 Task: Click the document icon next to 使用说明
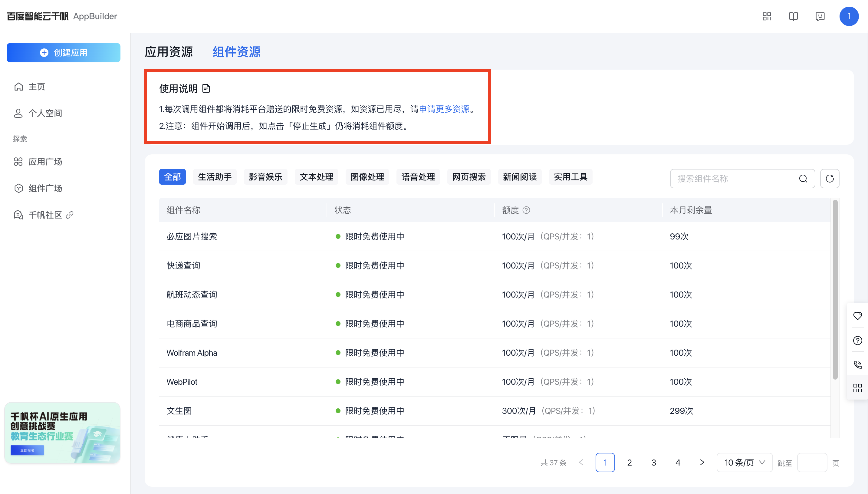pos(206,89)
